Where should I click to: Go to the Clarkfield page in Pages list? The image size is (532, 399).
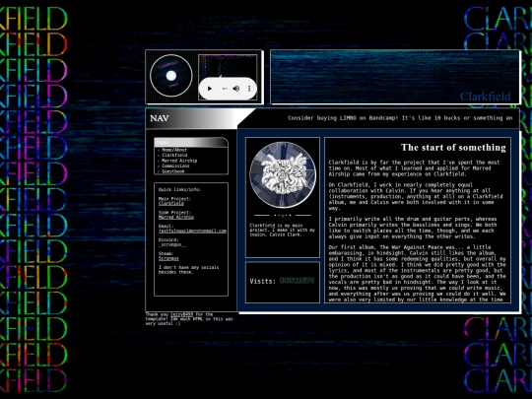[174, 155]
